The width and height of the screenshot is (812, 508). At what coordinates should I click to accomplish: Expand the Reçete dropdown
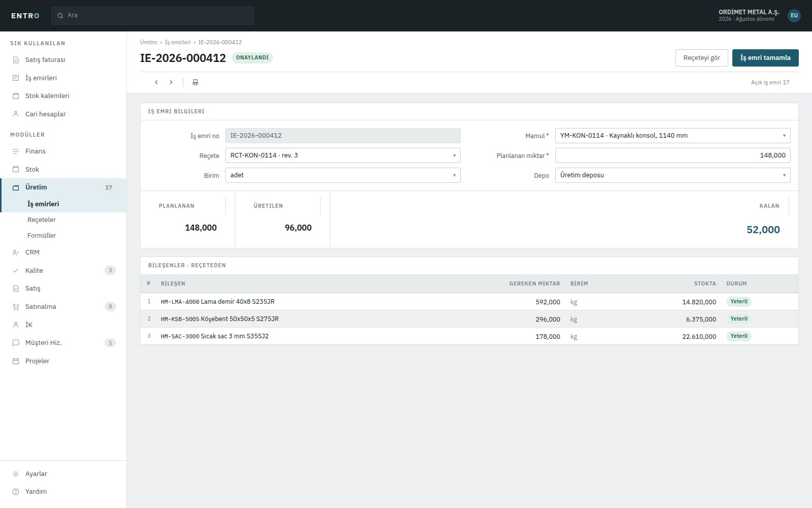(x=343, y=155)
